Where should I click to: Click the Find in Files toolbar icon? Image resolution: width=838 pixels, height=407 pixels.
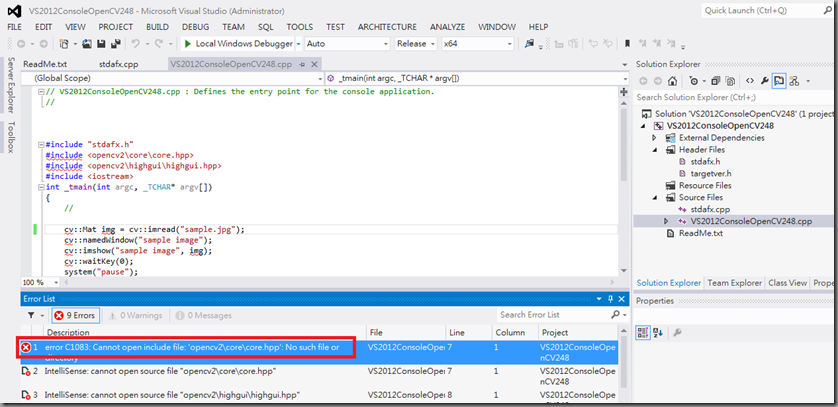coord(530,44)
